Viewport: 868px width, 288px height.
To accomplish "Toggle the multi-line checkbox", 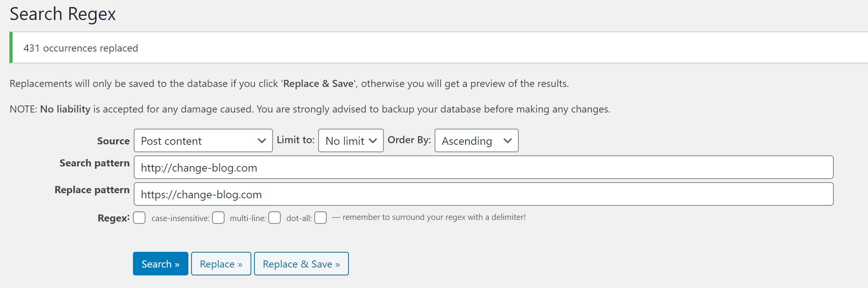I will [x=275, y=218].
